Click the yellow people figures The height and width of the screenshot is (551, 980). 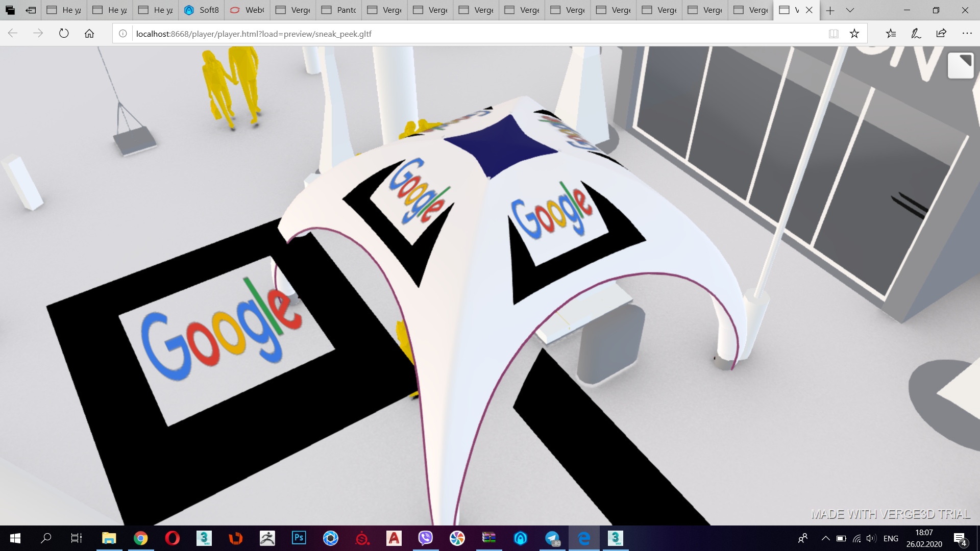232,87
